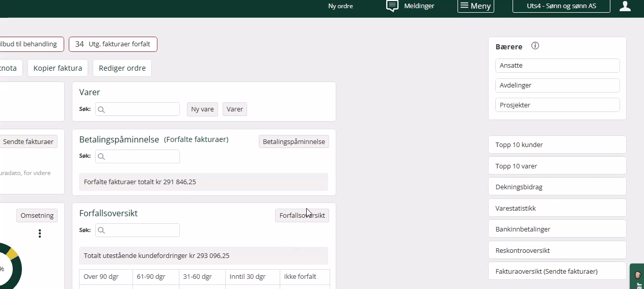This screenshot has height=289, width=644.
Task: Click the Inntil 30 dgr column header
Action: coord(253,277)
